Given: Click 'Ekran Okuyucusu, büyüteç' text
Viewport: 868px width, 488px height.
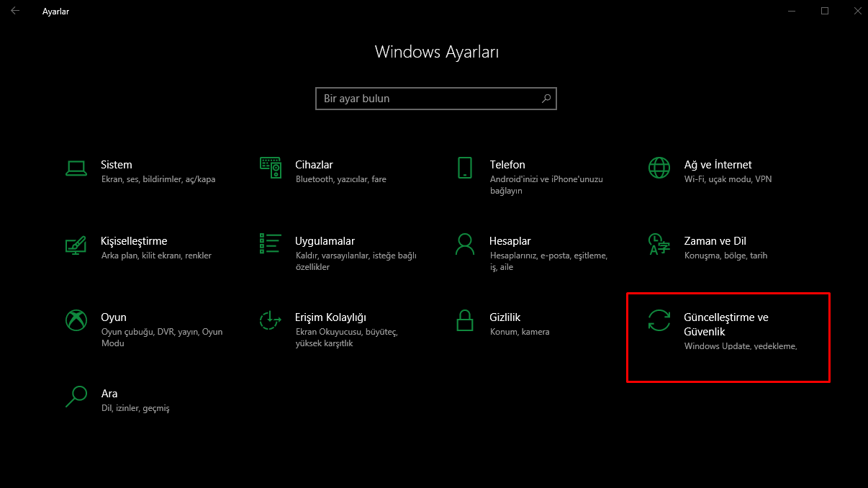Looking at the screenshot, I should (x=346, y=332).
